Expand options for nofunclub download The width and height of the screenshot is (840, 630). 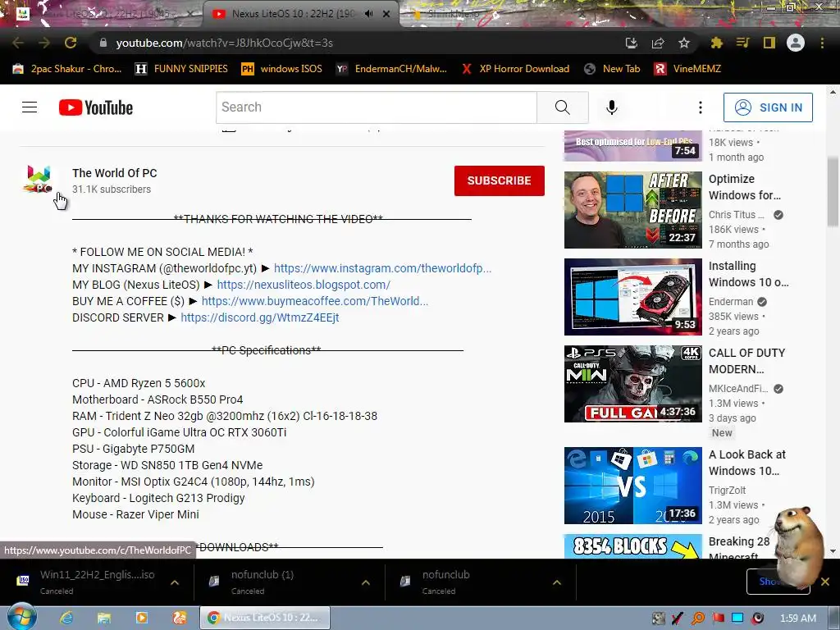(x=557, y=582)
